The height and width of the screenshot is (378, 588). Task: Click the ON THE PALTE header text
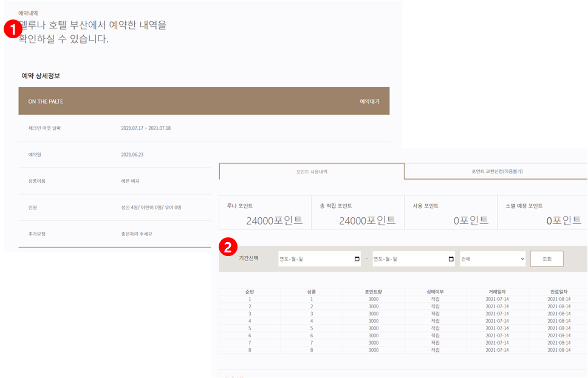[46, 101]
